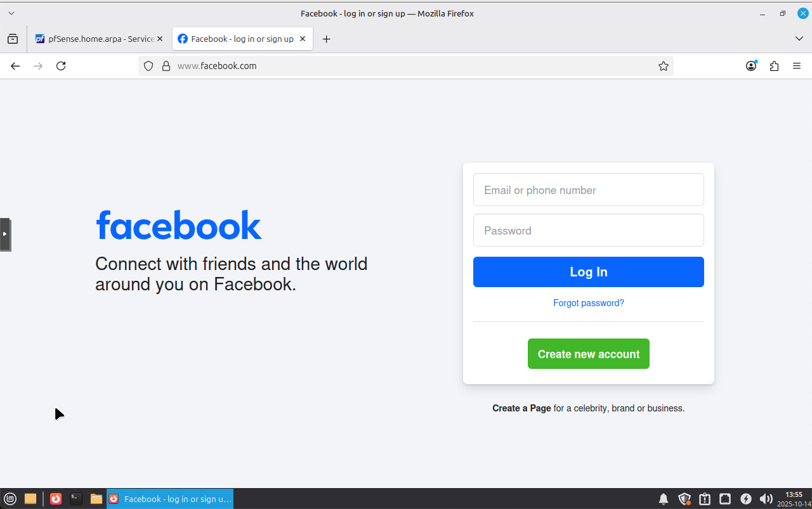Bookmark this page with star icon

(x=664, y=66)
